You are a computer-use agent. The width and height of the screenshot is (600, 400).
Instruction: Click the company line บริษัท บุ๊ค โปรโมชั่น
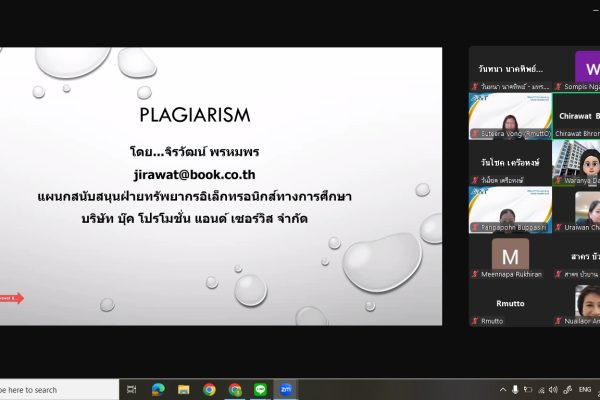click(x=194, y=219)
